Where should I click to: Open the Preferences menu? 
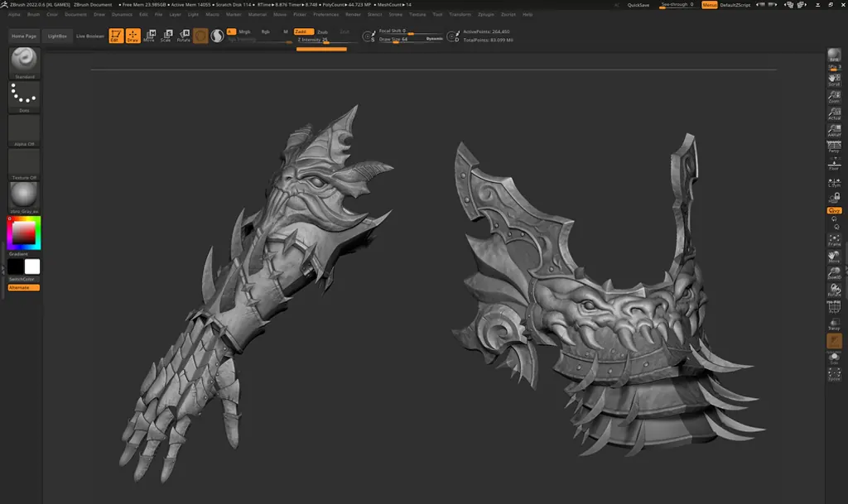(326, 15)
